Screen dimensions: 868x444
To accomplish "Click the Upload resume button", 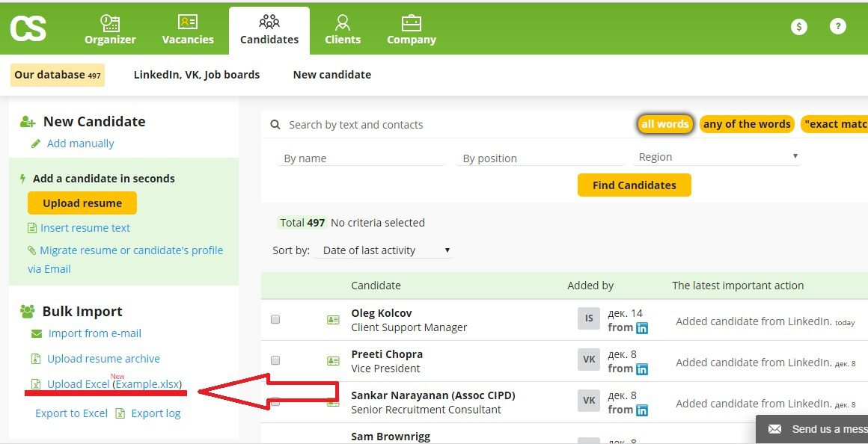I will tap(82, 203).
